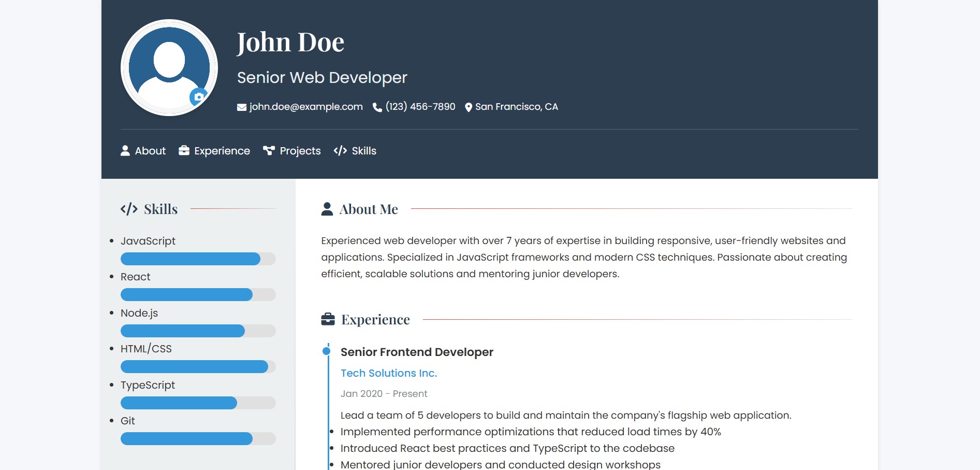Click the Senior Web Developer subtitle
The image size is (980, 470).
click(322, 78)
